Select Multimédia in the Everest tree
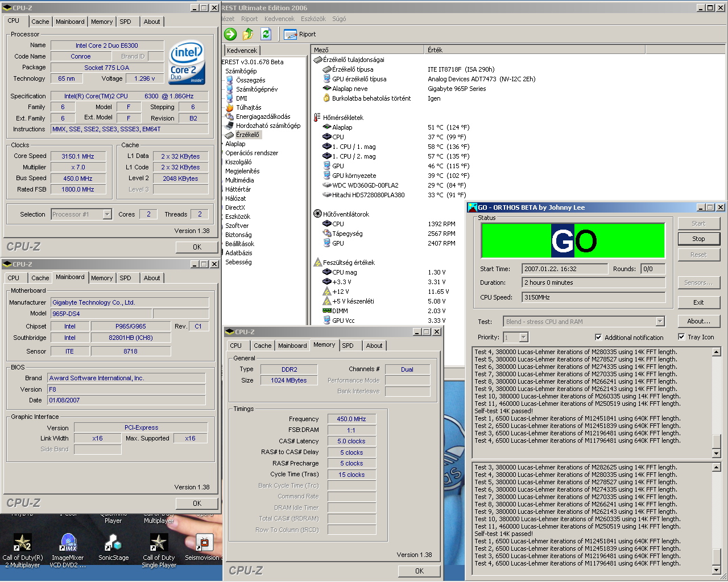This screenshot has height=582, width=728. tap(239, 180)
